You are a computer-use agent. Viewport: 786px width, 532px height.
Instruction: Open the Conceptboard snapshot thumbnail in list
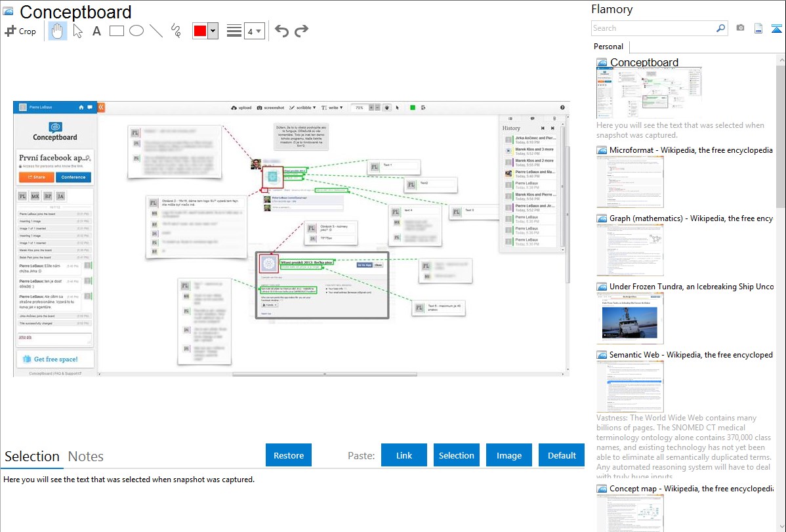pyautogui.click(x=649, y=93)
